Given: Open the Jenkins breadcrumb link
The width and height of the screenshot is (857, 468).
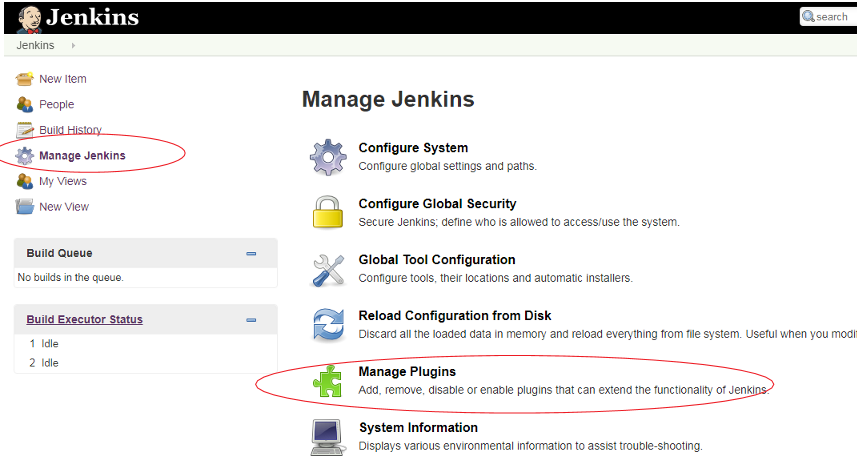Looking at the screenshot, I should pyautogui.click(x=36, y=45).
